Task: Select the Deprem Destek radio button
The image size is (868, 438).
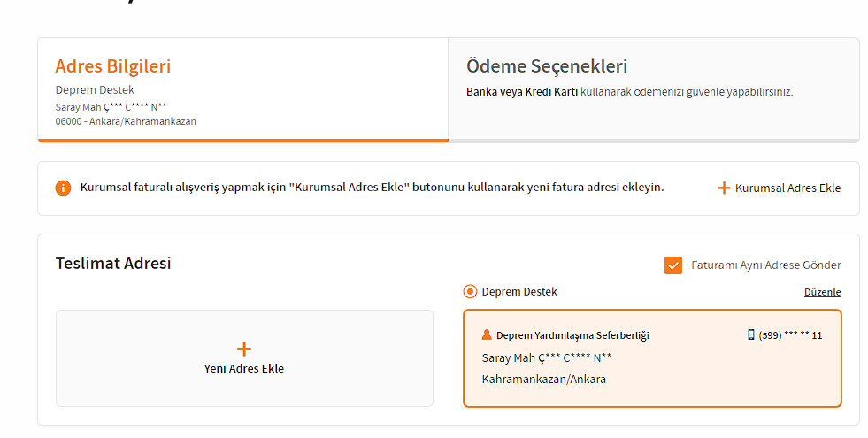Action: point(470,291)
